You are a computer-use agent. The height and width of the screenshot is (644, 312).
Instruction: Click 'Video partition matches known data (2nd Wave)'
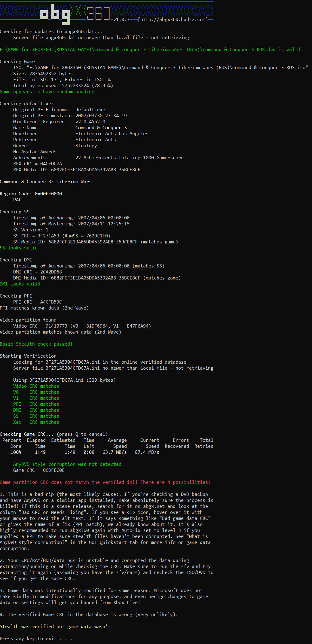(x=60, y=332)
